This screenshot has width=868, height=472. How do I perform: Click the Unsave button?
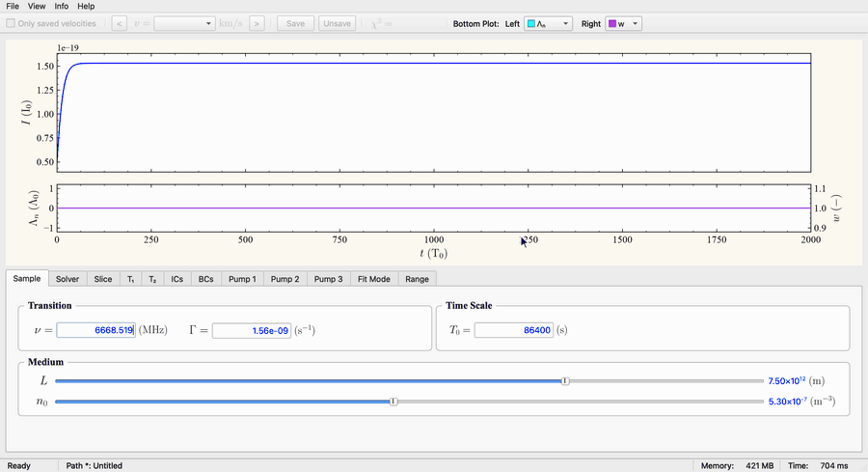(x=338, y=24)
